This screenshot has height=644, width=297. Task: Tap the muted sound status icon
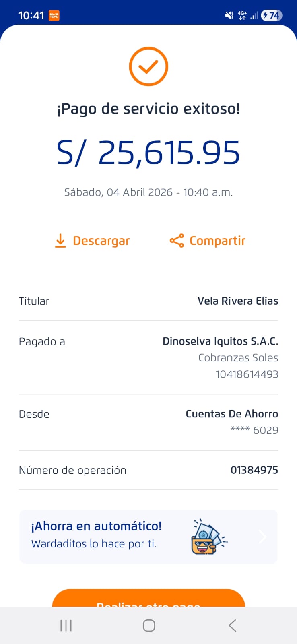(x=229, y=15)
